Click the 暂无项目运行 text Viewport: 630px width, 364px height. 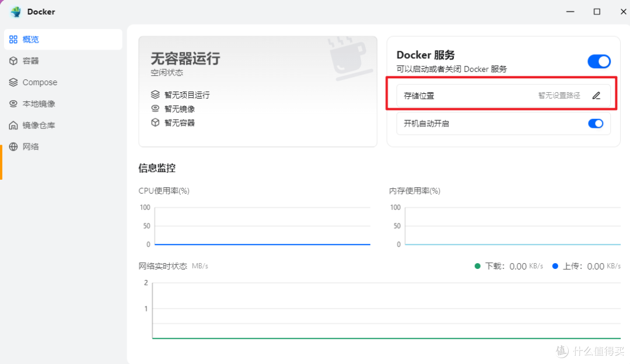[187, 95]
